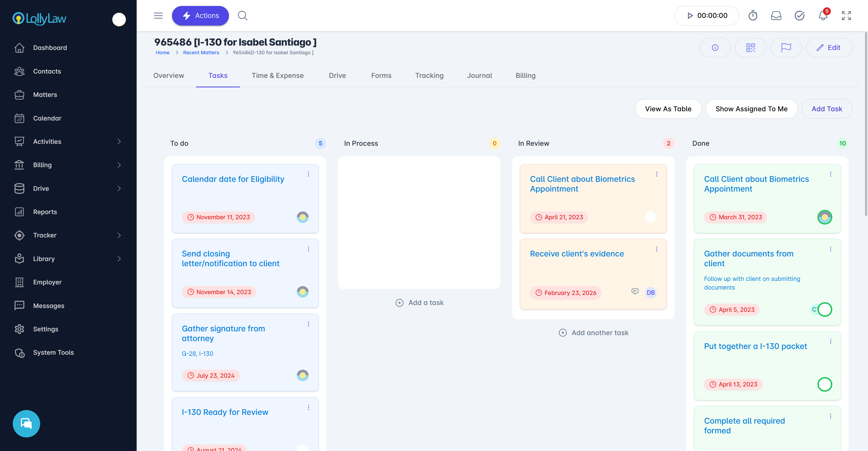Open the Journal tab
868x451 pixels.
point(479,75)
